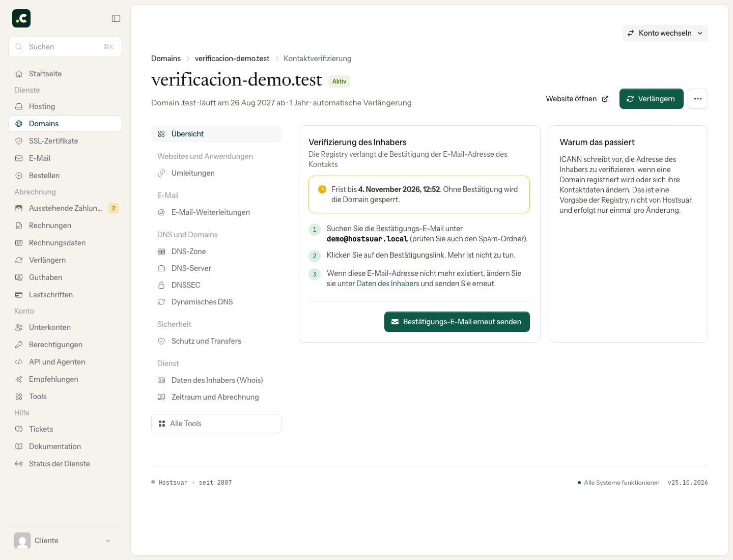
Task: Open Daten des Inhabers (Whois)
Action: point(216,380)
